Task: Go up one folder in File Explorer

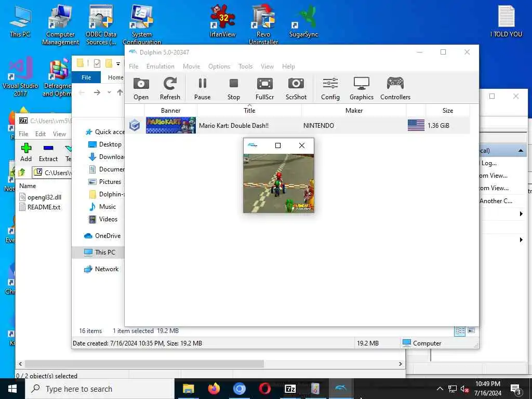Action: click(120, 92)
